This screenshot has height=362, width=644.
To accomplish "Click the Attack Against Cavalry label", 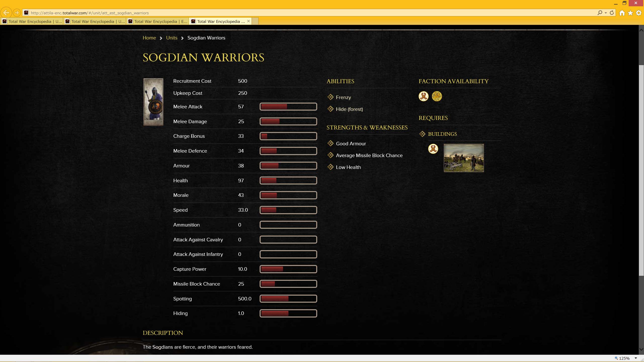I will 198,240.
